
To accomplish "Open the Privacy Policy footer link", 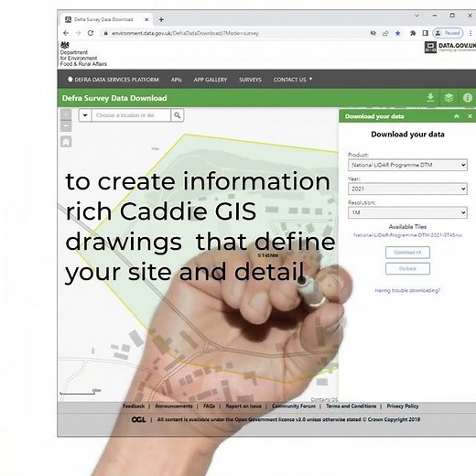I will pos(403,406).
